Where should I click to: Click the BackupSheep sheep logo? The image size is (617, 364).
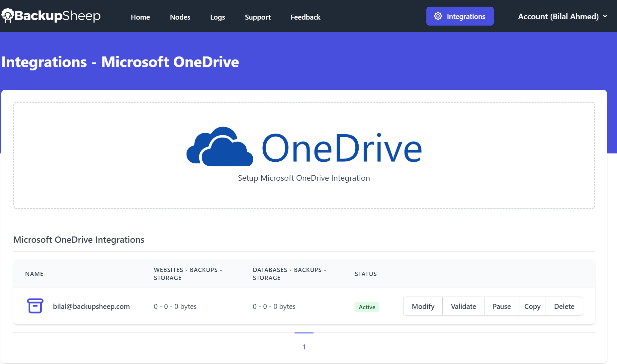click(x=8, y=15)
